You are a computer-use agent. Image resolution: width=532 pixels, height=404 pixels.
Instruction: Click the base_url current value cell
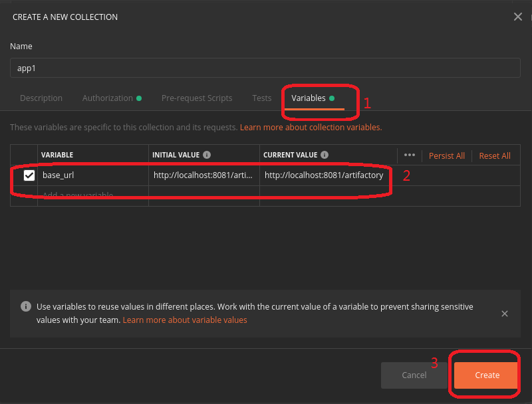click(324, 175)
